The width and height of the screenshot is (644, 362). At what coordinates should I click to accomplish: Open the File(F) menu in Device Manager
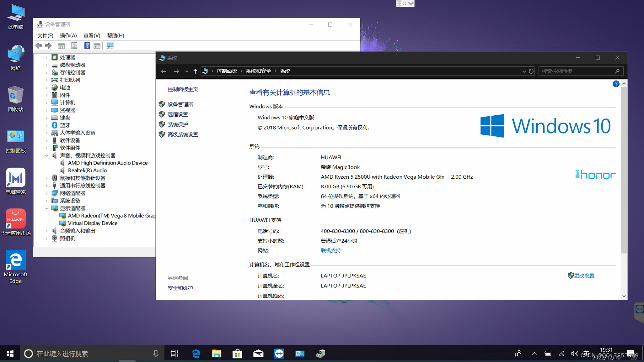(45, 35)
